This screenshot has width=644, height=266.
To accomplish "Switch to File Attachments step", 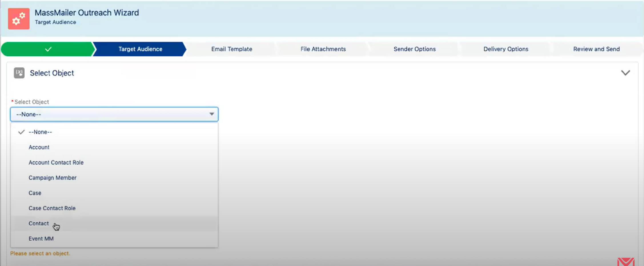I will 323,49.
